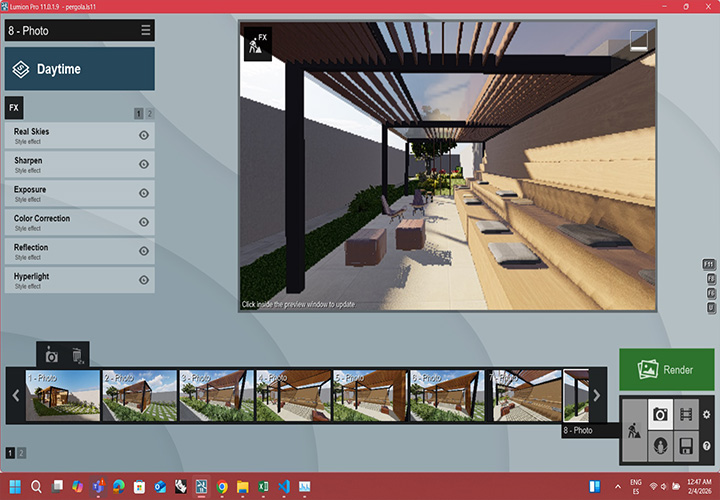Image resolution: width=720 pixels, height=500 pixels.
Task: Open the 8 - Photo hamburger menu
Action: pyautogui.click(x=146, y=30)
